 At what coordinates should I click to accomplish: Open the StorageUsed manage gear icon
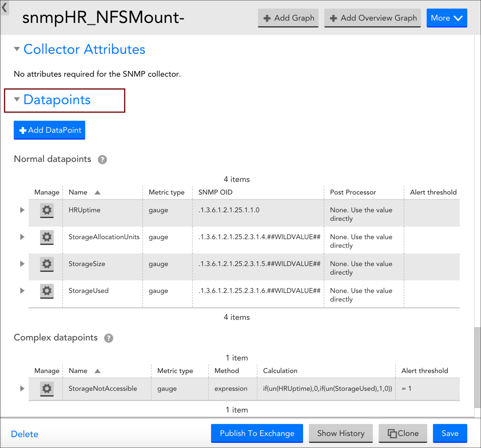click(x=47, y=291)
